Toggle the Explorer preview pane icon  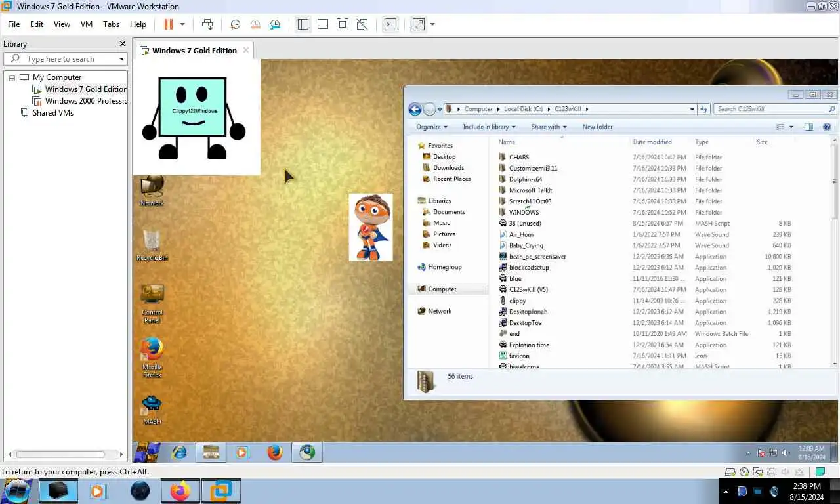pos(808,127)
